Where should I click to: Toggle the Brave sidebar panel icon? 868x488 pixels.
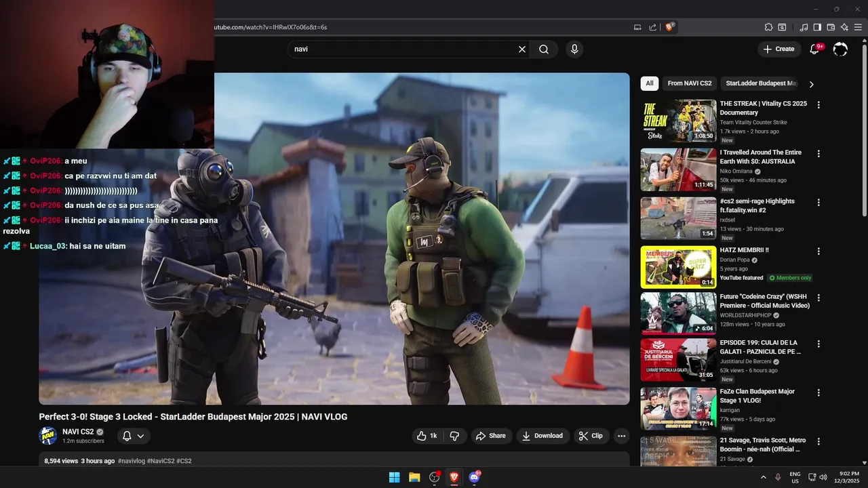click(817, 27)
